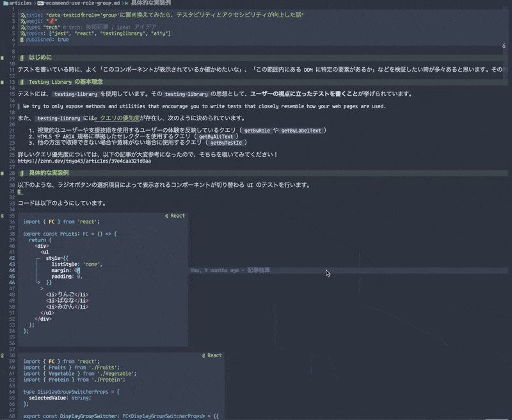
Task: Click the 'export const DisplayGroupSwitcher' line
Action: (121, 416)
